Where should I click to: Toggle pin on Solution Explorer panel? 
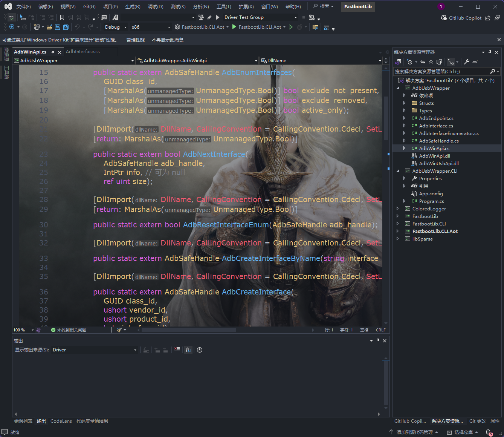click(490, 52)
